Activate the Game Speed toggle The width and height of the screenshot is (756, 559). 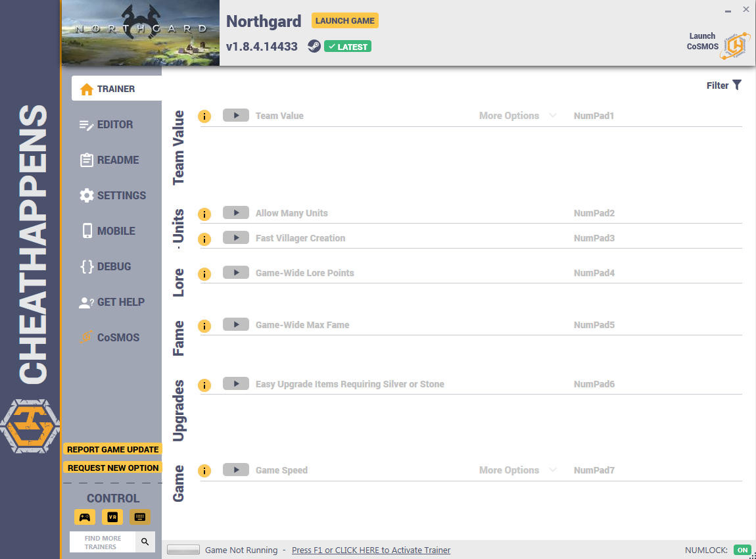point(236,470)
